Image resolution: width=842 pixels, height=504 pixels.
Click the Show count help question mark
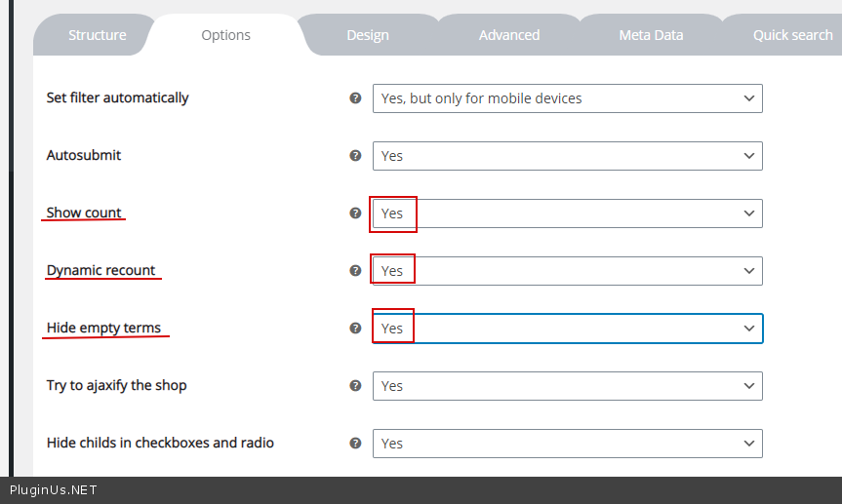point(355,213)
